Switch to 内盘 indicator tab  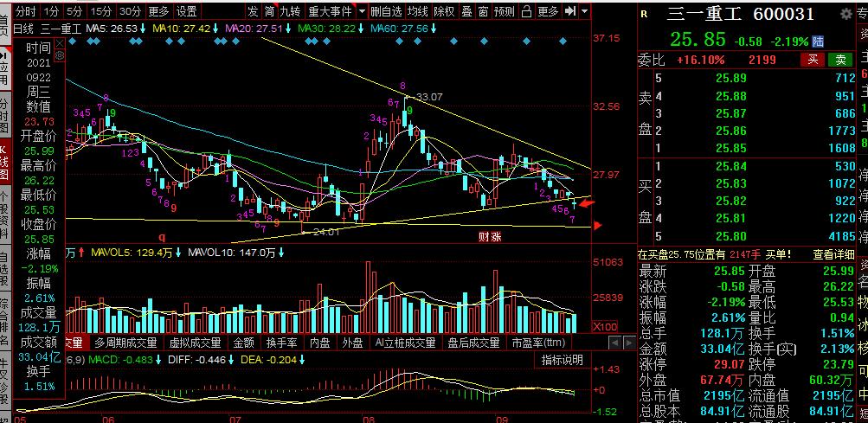point(319,343)
